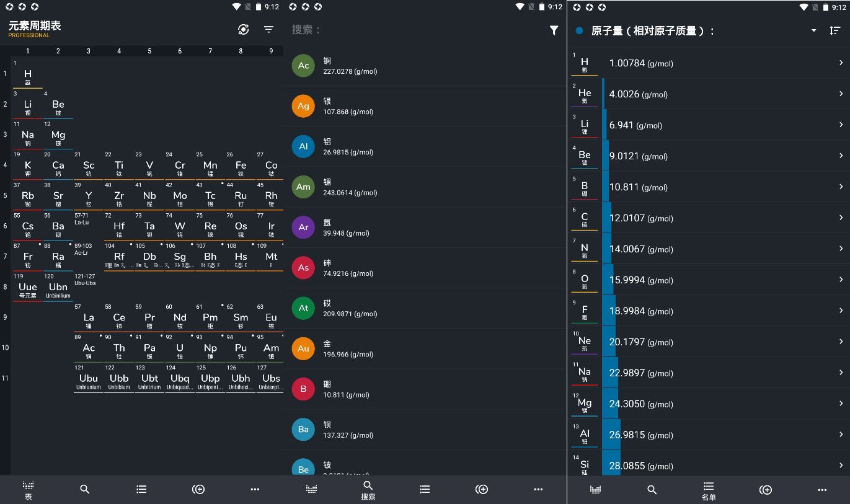Select Ce cell in lanthanide row
Screen dimensions: 850x504
click(x=119, y=317)
